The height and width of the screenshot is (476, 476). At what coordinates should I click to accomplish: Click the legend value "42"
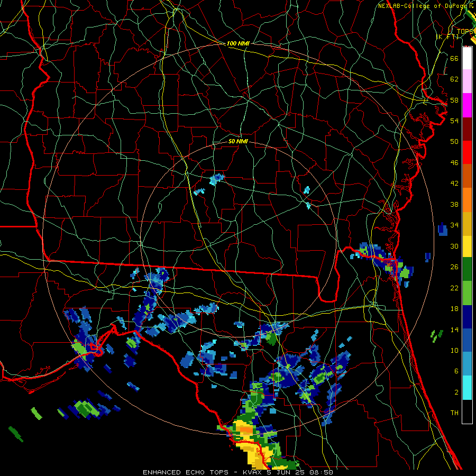[454, 184]
